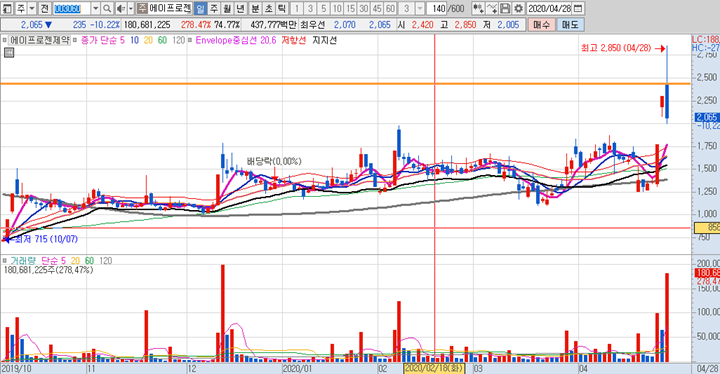The width and height of the screenshot is (720, 374).
Task: Click the 매수 buy button
Action: coord(541,25)
